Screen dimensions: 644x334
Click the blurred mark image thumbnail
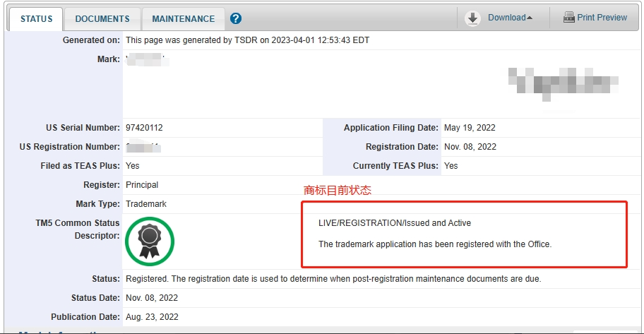[563, 85]
